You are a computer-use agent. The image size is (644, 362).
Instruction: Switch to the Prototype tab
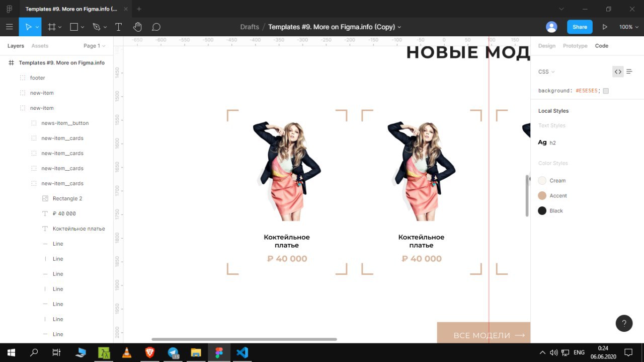click(x=575, y=46)
